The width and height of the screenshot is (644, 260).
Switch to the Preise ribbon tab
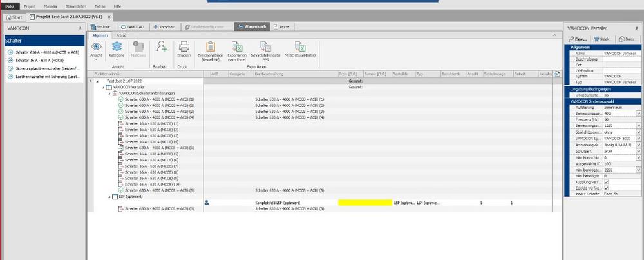[122, 35]
